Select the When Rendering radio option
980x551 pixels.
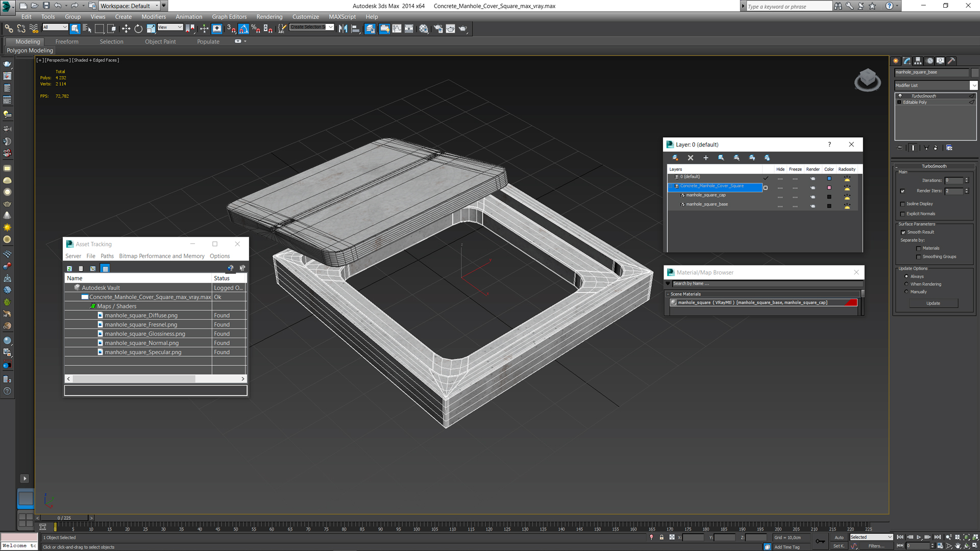[x=906, y=284]
